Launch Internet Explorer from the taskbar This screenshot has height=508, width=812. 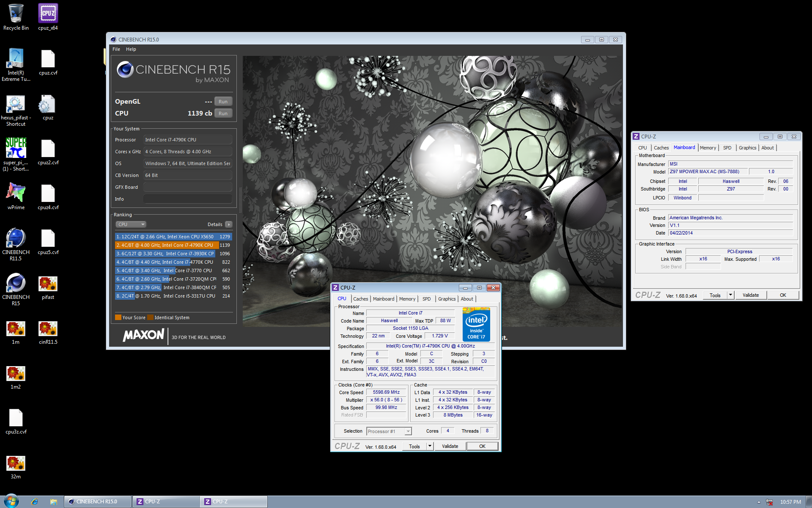click(x=35, y=502)
